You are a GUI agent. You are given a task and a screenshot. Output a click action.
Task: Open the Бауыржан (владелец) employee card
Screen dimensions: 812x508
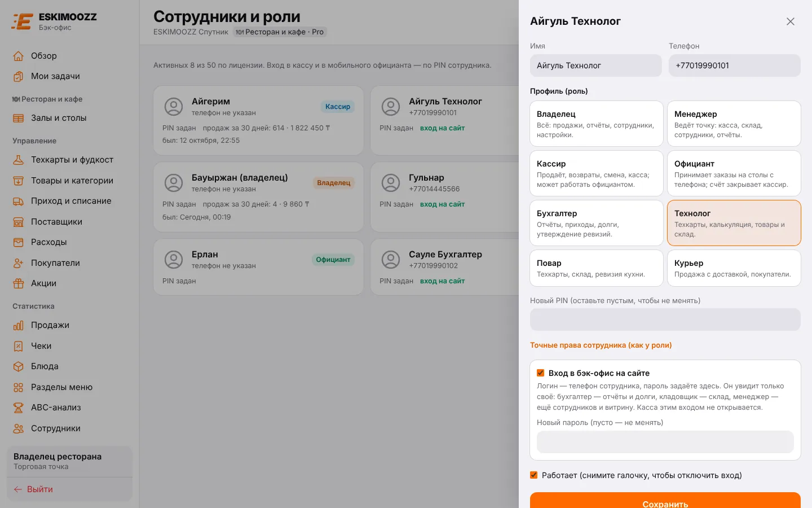click(258, 197)
